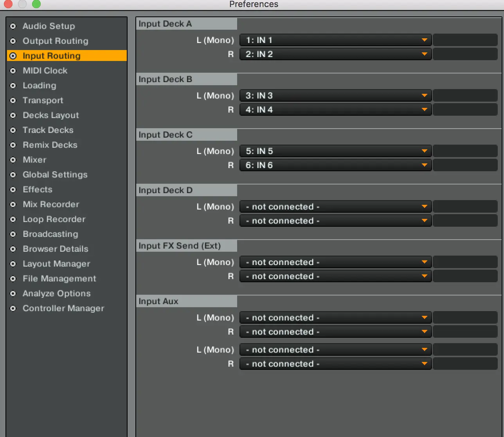Click the bullet icon next to MIDI Clock
Image resolution: width=504 pixels, height=437 pixels.
click(x=13, y=71)
